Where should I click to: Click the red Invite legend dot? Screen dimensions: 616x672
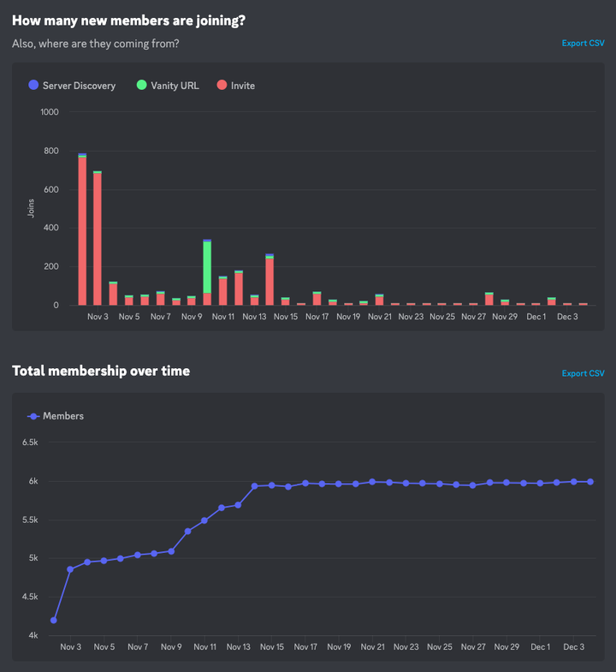coord(222,85)
